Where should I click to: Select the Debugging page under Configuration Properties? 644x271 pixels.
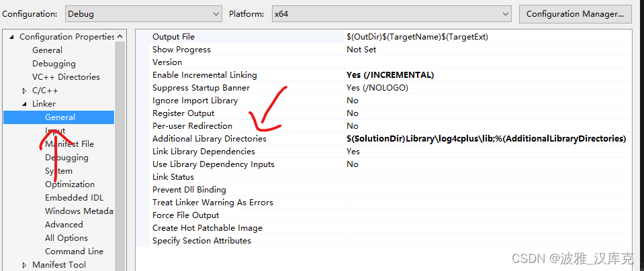(54, 64)
